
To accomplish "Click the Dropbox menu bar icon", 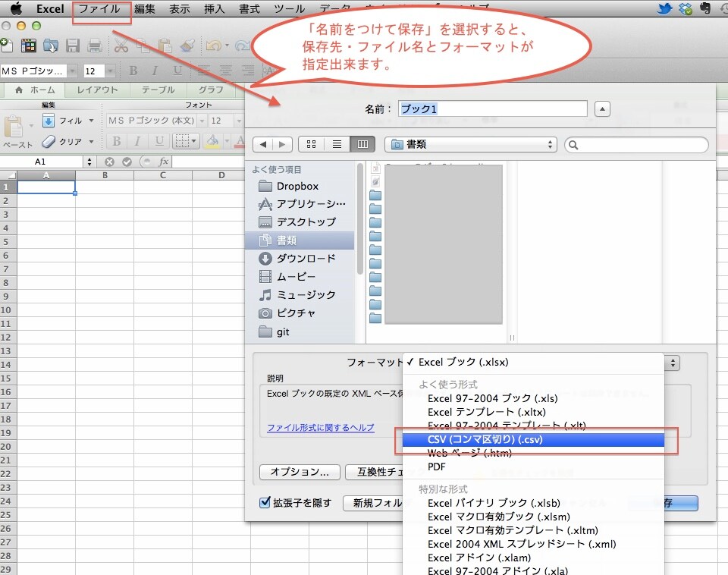I will coord(686,8).
